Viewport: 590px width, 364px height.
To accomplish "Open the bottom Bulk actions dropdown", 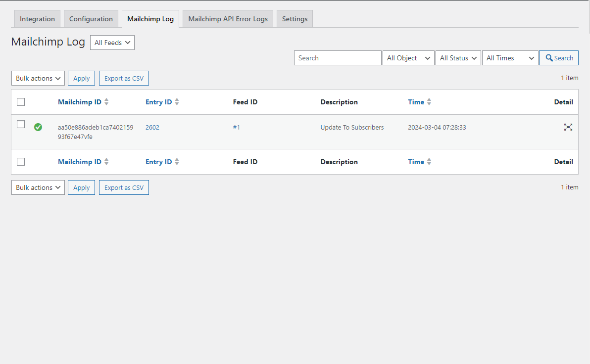I will (38, 187).
